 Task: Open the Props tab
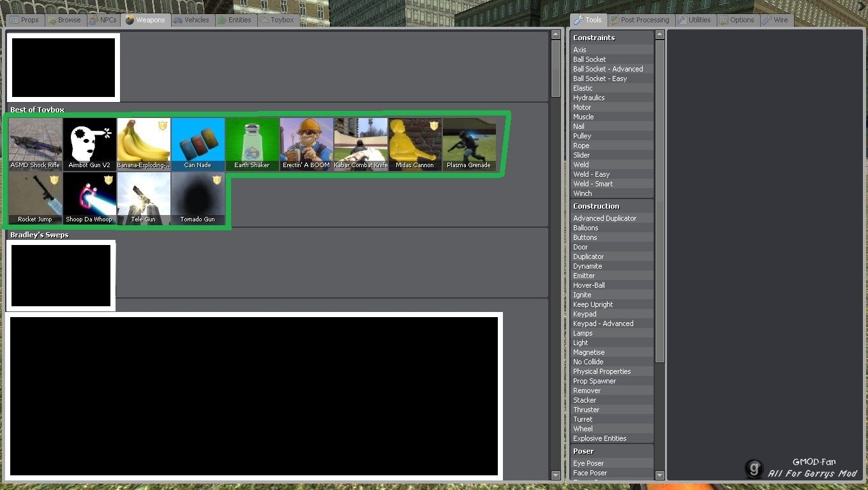click(x=25, y=20)
